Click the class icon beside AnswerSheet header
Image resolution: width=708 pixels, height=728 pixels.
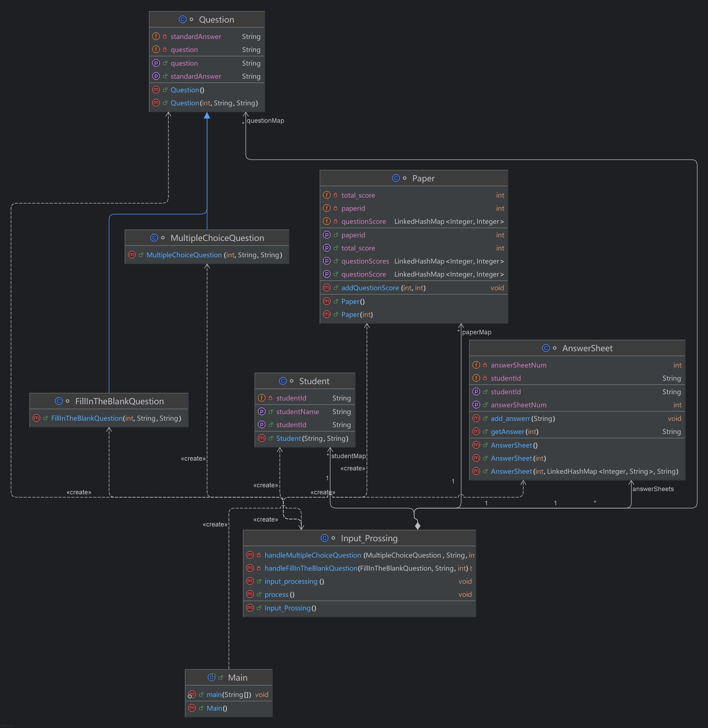(545, 348)
